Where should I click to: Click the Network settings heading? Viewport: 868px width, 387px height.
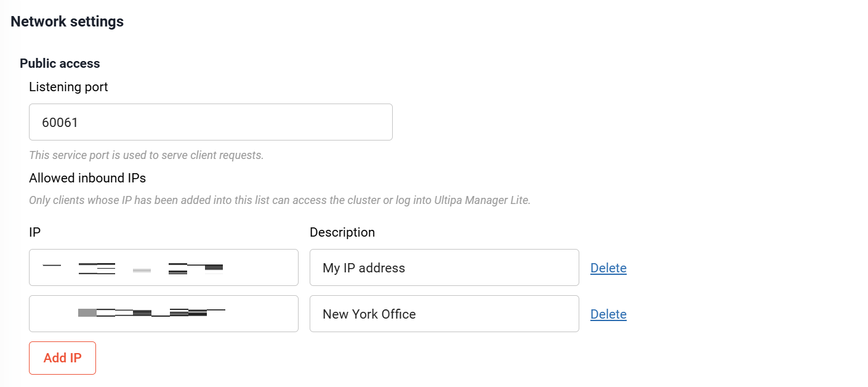[67, 22]
